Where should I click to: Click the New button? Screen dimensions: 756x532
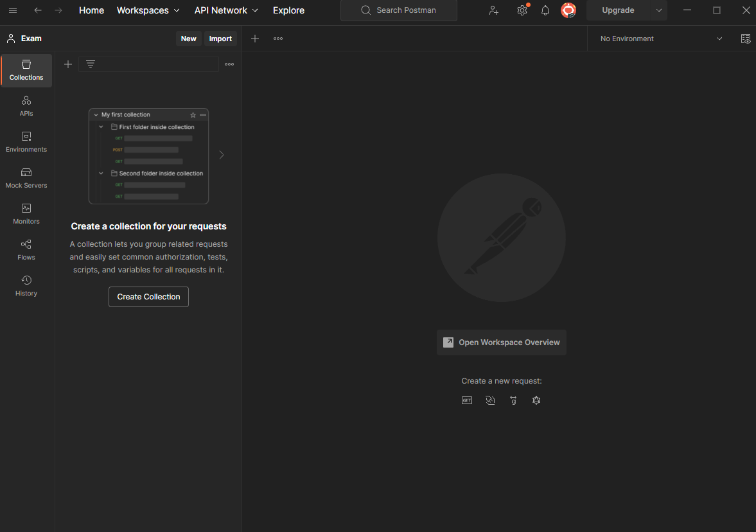pyautogui.click(x=188, y=39)
